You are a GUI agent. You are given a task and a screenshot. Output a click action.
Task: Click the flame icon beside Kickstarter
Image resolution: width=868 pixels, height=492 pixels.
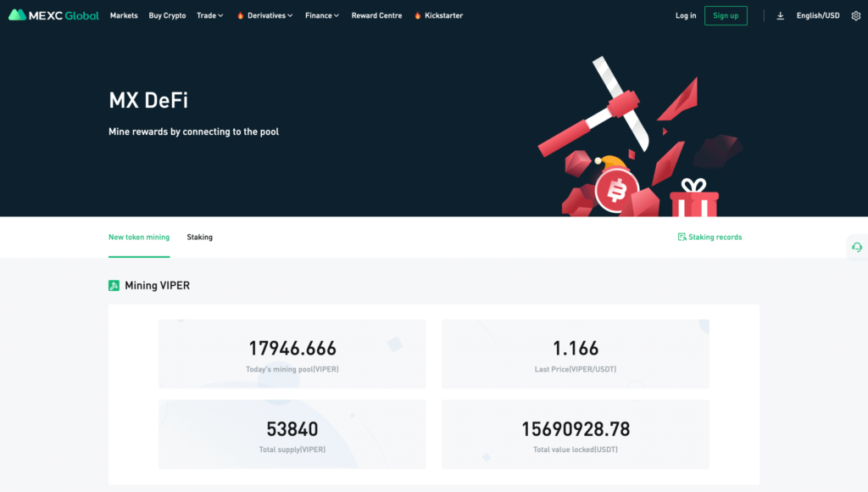click(x=418, y=15)
